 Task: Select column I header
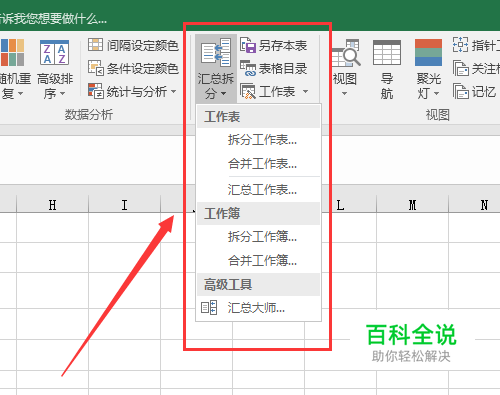[x=124, y=204]
